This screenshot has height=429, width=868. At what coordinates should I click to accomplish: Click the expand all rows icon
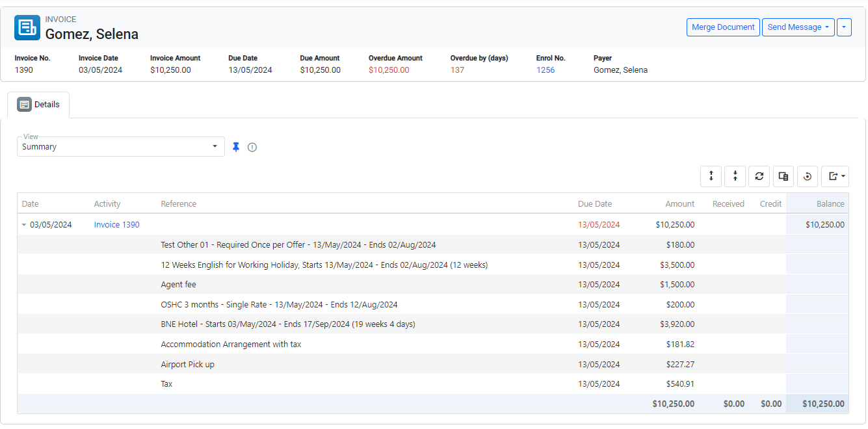(x=711, y=176)
